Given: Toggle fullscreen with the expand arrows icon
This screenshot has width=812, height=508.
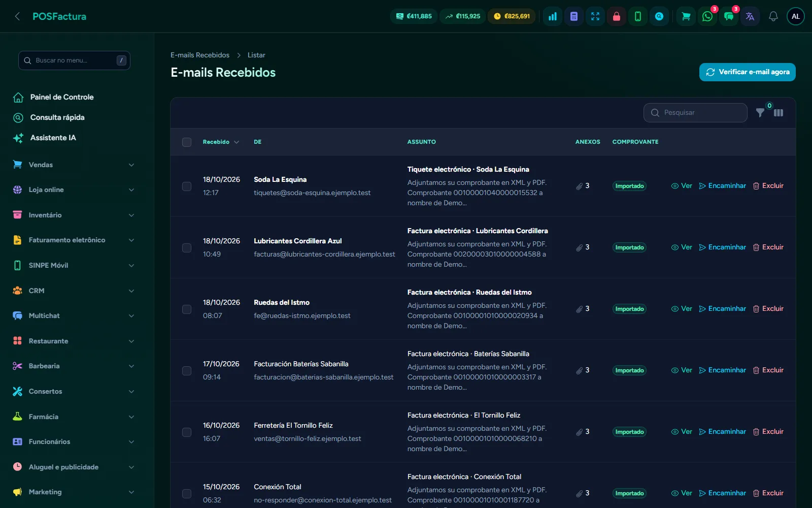Looking at the screenshot, I should pyautogui.click(x=595, y=16).
